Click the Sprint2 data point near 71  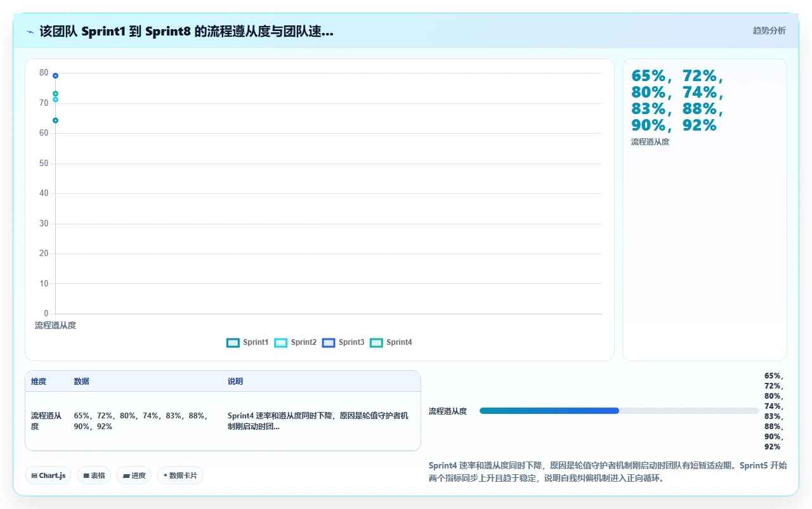pyautogui.click(x=55, y=100)
